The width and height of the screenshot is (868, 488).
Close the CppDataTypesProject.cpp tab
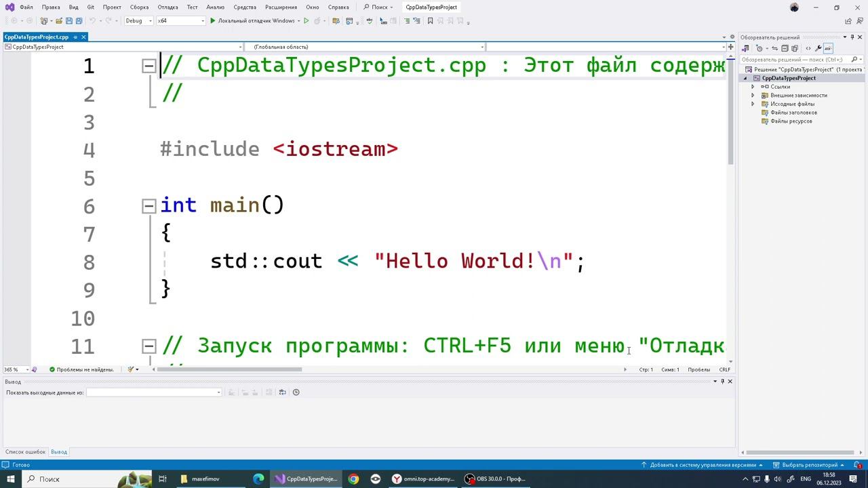(x=84, y=37)
